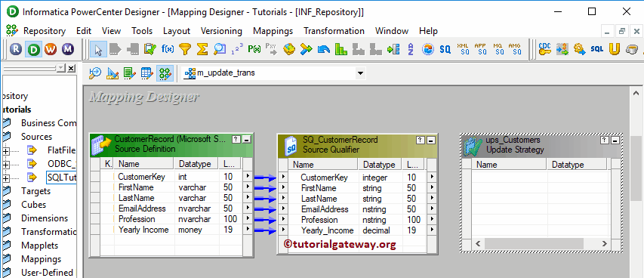Open the navigator panel small dropdown arrow
Viewport: 644px width, 278px height.
coord(61,68)
